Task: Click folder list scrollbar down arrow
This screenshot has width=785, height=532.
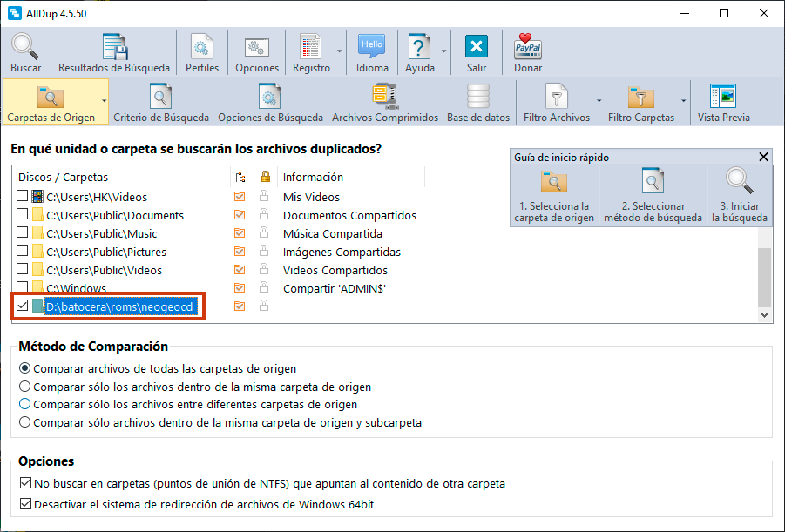Action: coord(764,315)
